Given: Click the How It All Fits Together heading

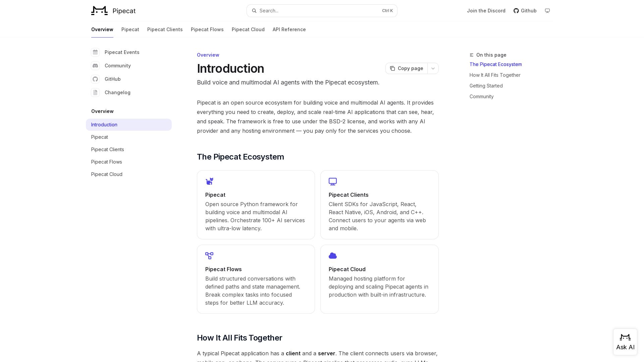Looking at the screenshot, I should [x=239, y=338].
